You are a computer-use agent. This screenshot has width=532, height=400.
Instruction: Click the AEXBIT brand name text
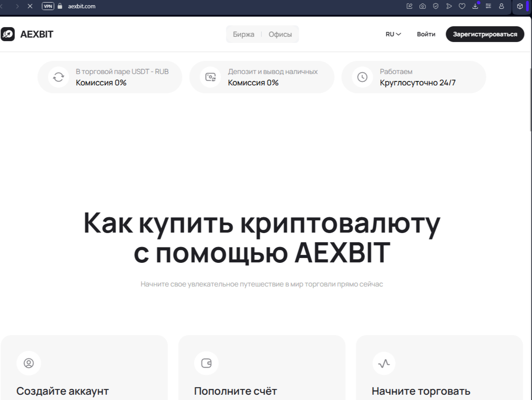(x=37, y=34)
